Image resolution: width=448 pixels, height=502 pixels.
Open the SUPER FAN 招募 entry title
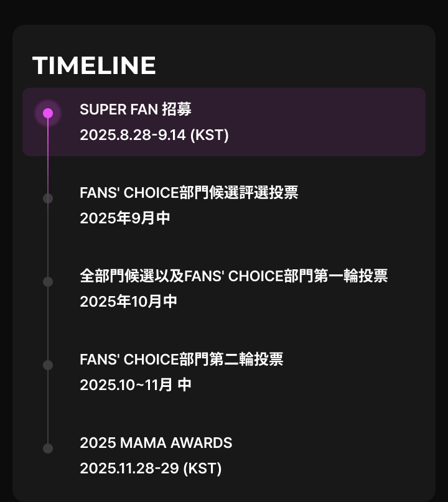pyautogui.click(x=136, y=109)
